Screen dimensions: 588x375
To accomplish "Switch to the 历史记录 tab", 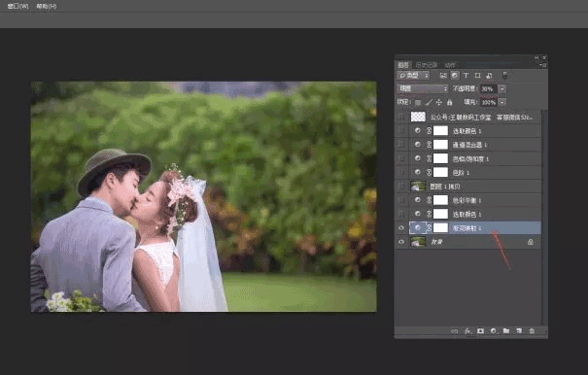I will pos(427,65).
